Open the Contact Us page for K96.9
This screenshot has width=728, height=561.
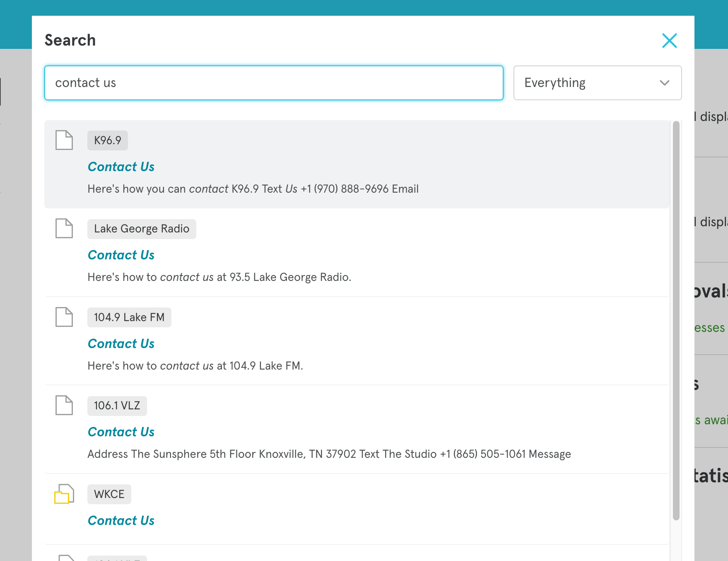[x=121, y=167]
